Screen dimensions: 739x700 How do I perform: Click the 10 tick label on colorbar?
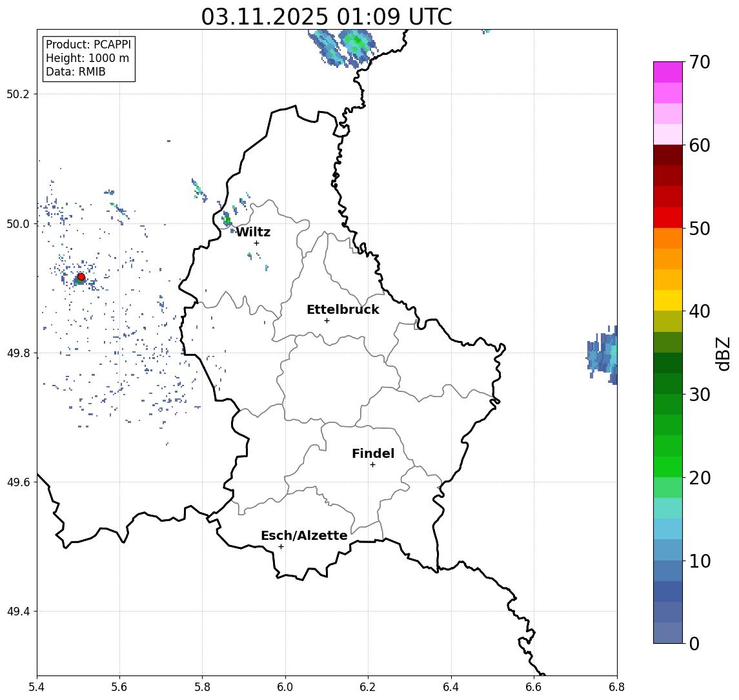[x=700, y=561]
